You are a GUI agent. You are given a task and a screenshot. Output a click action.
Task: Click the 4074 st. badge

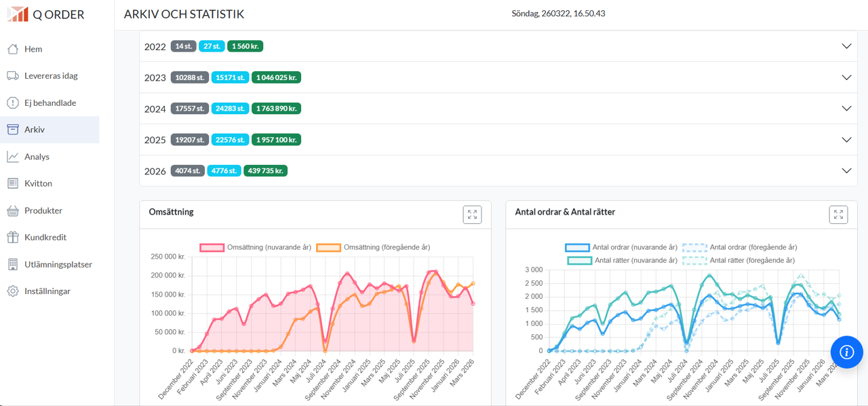click(x=188, y=171)
